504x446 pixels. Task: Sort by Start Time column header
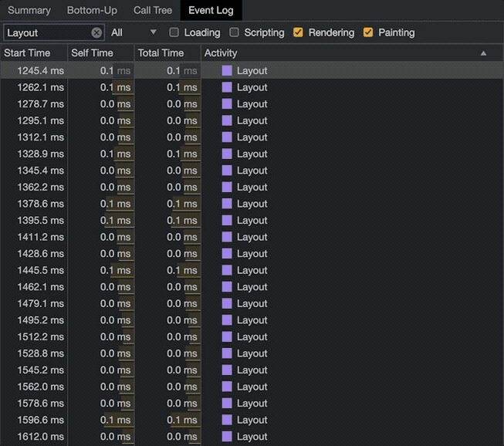tap(34, 53)
